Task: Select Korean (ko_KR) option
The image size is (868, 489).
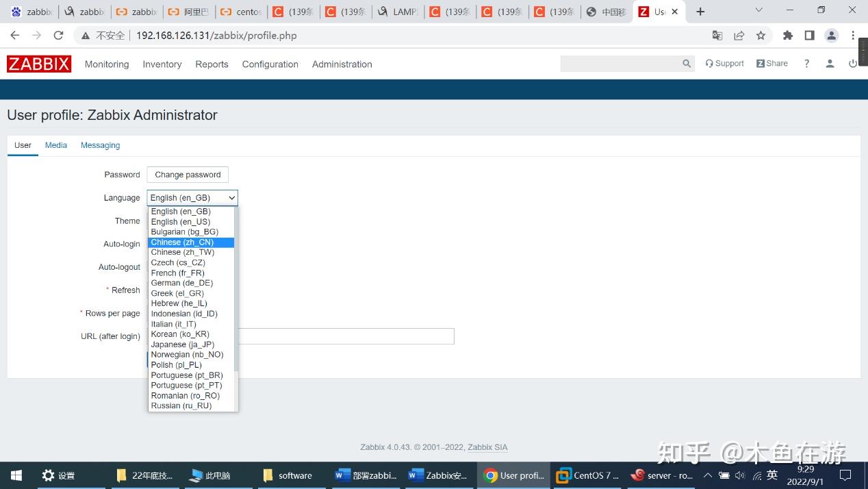Action: (x=191, y=334)
